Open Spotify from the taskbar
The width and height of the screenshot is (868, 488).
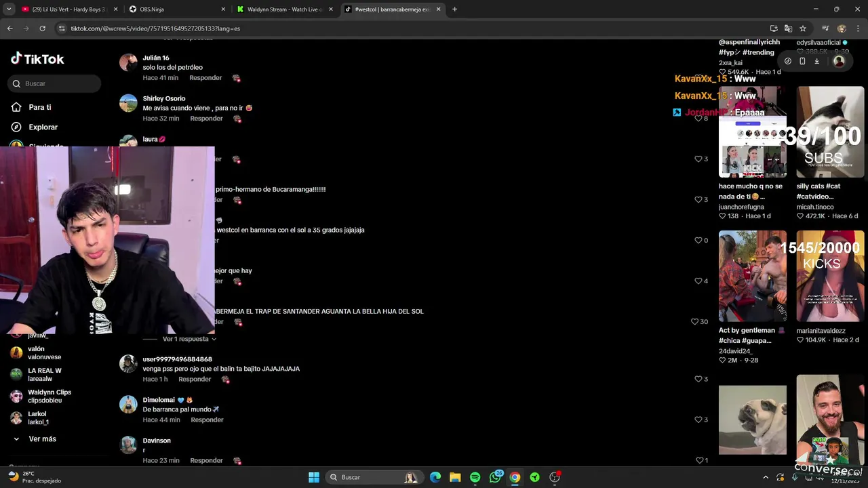click(475, 477)
